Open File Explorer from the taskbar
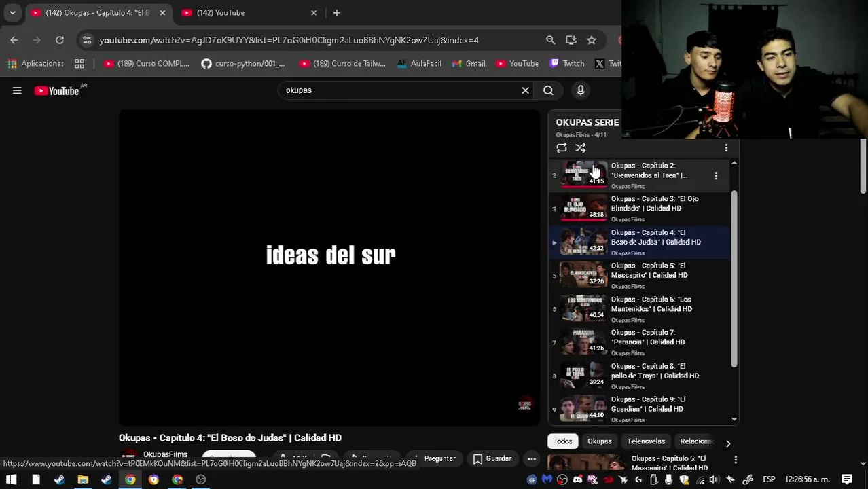This screenshot has height=489, width=868. (x=83, y=479)
